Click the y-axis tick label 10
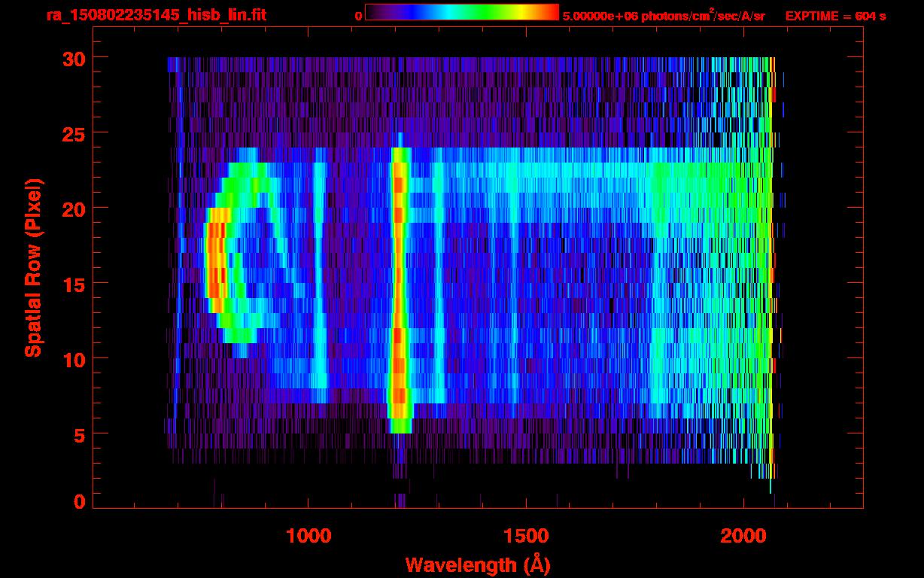The height and width of the screenshot is (578, 924). pos(74,359)
